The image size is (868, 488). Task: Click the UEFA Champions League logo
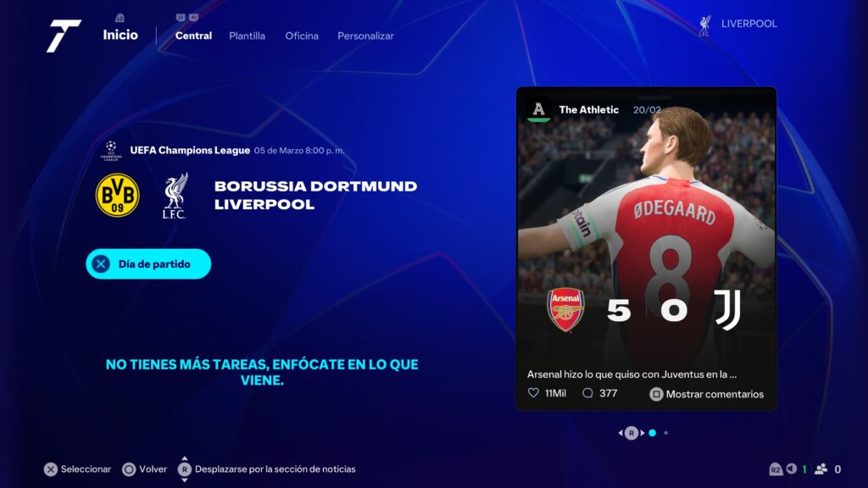[x=111, y=151]
